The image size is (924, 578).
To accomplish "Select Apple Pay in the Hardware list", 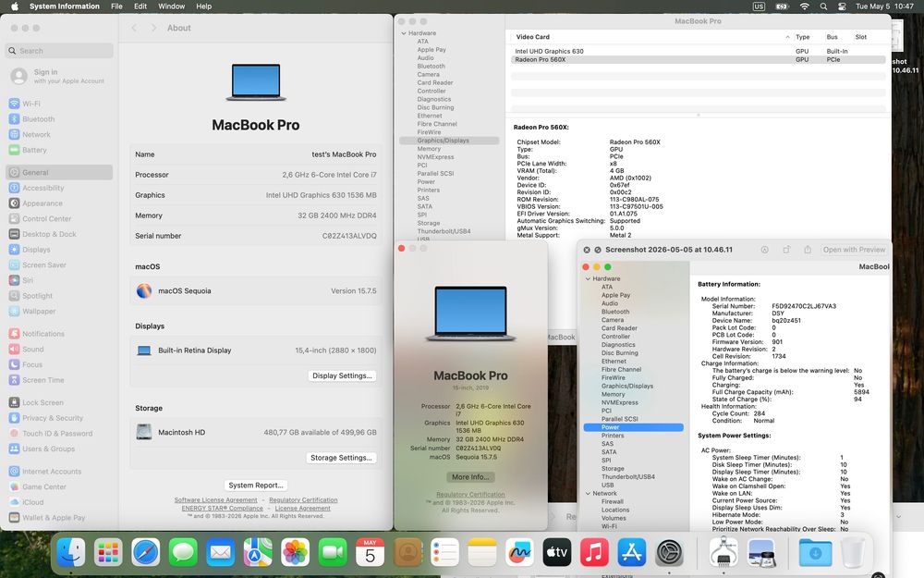I will pyautogui.click(x=432, y=50).
